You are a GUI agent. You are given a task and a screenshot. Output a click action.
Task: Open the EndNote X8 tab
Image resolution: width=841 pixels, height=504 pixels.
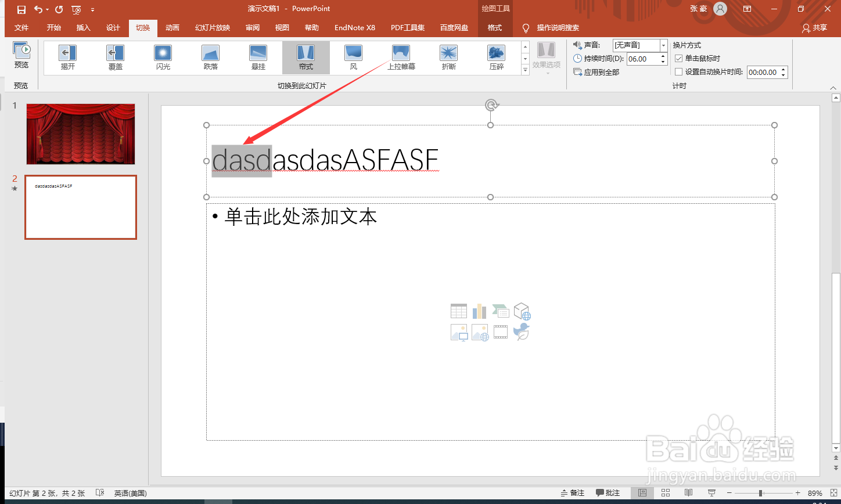355,28
